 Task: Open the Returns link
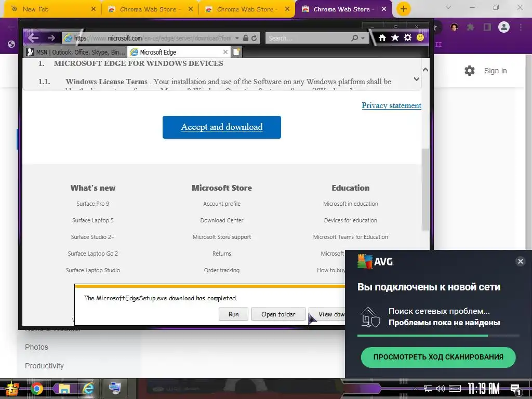tap(221, 254)
